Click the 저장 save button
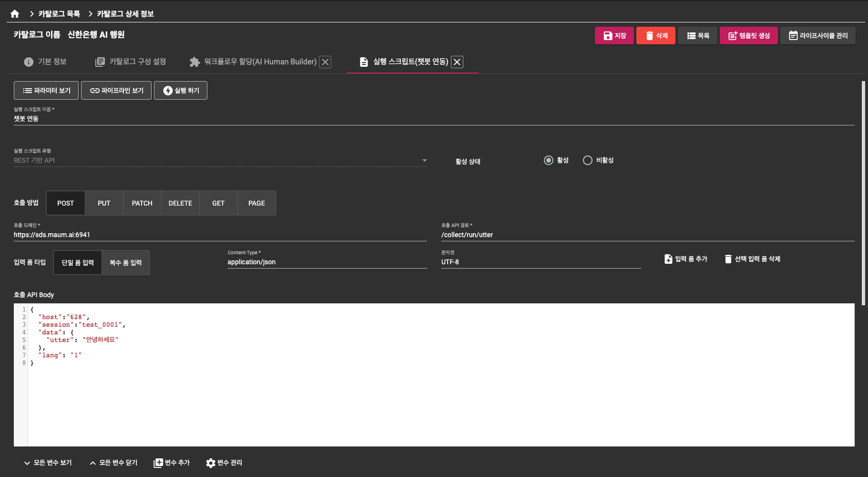The height and width of the screenshot is (477, 868). pos(614,36)
